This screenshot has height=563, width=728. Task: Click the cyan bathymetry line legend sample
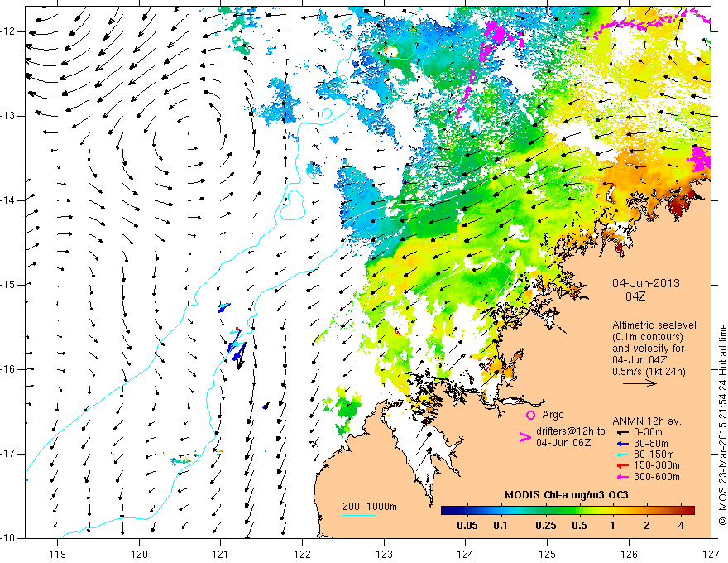359,515
